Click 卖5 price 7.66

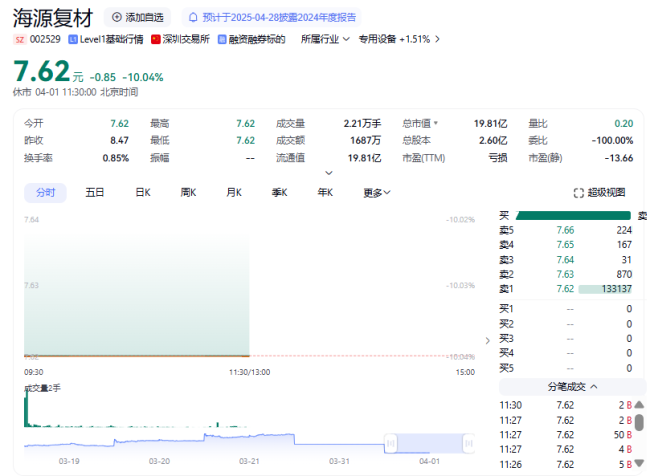565,230
